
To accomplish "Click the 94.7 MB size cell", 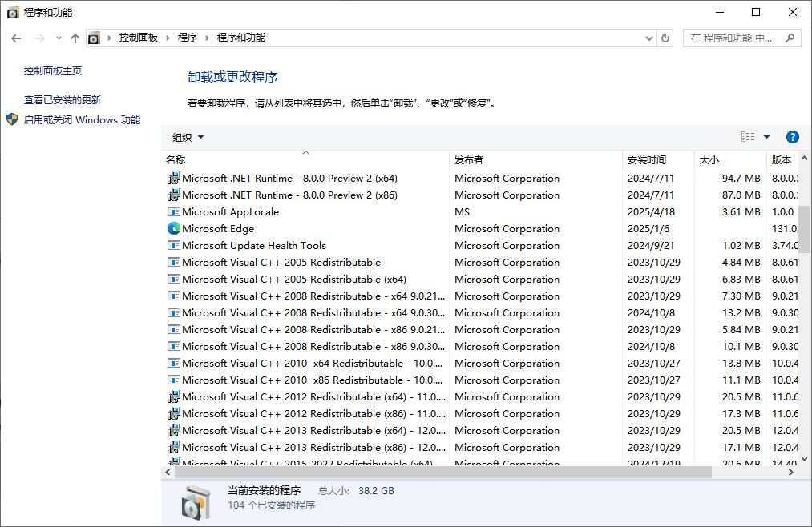I will [x=741, y=179].
